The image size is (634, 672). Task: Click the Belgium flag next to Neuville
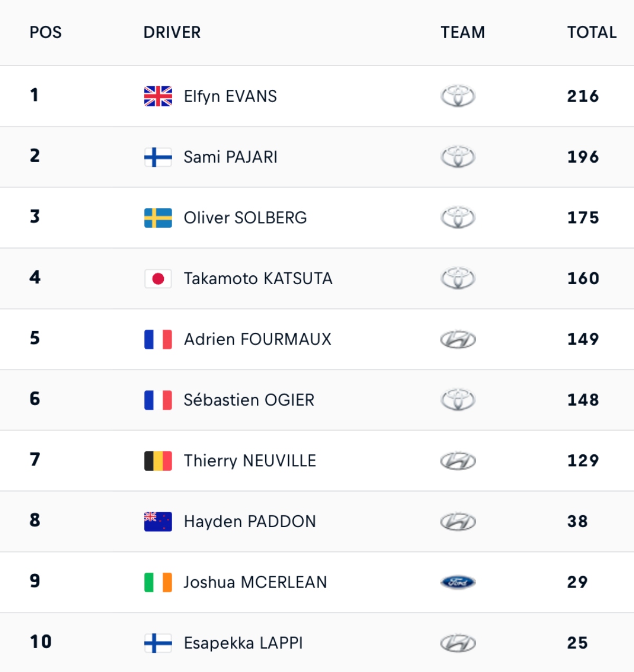[158, 461]
